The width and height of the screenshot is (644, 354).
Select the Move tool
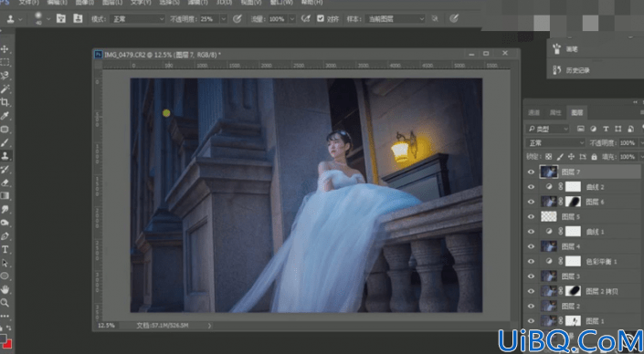[5, 49]
